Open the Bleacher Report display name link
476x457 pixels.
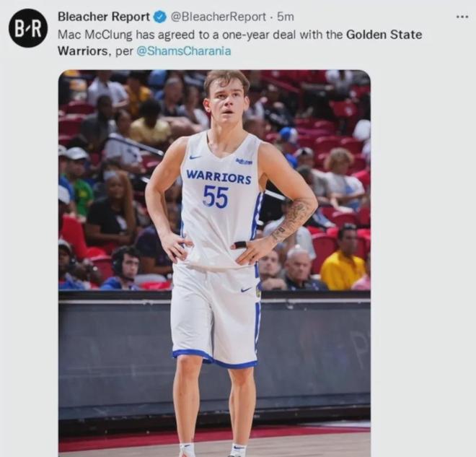pyautogui.click(x=103, y=17)
